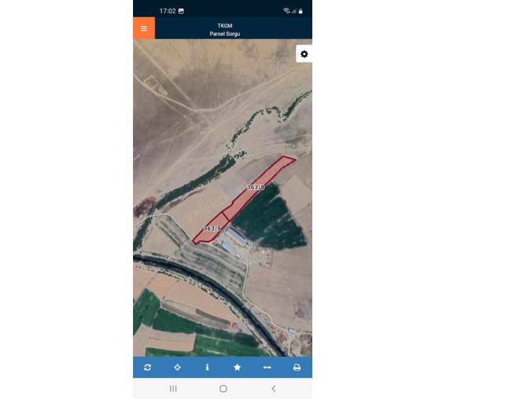Select parcel 363/9 on the map

tap(211, 229)
